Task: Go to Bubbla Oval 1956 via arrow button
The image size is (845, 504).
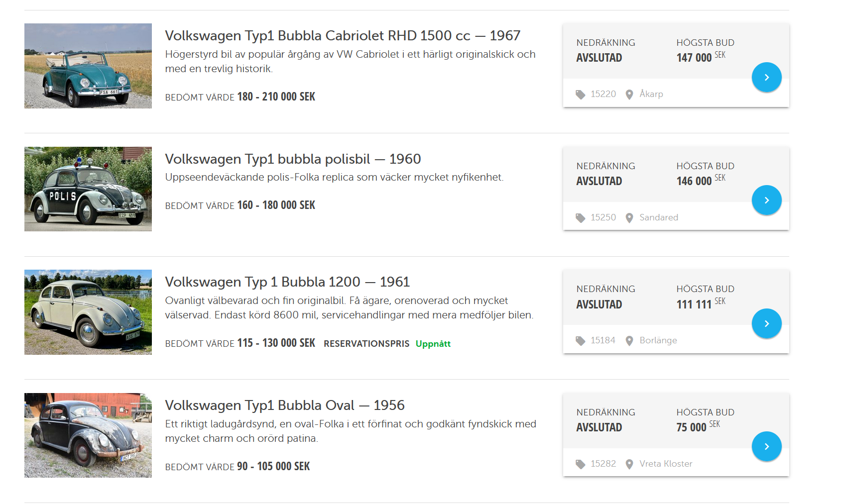Action: point(766,446)
